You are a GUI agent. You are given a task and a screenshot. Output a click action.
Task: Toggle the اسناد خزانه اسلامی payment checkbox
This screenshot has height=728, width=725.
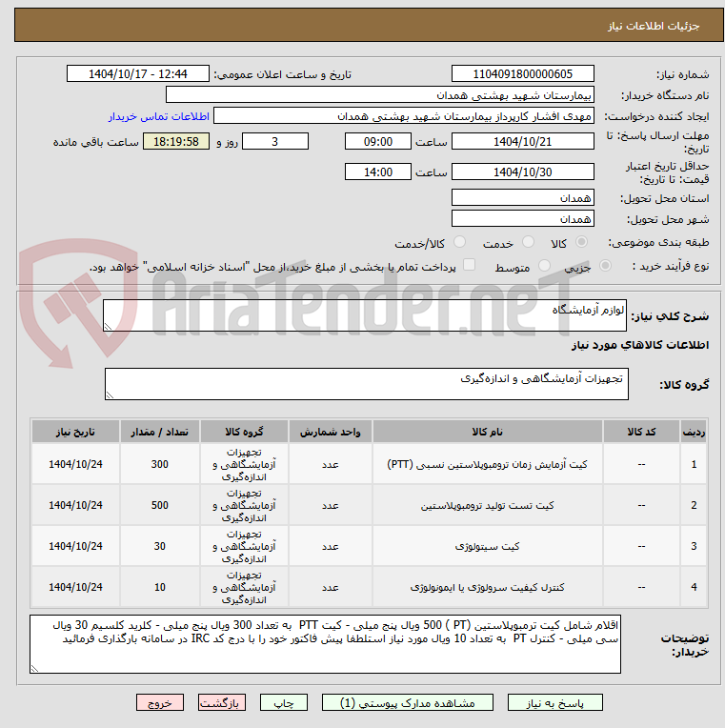tap(470, 265)
